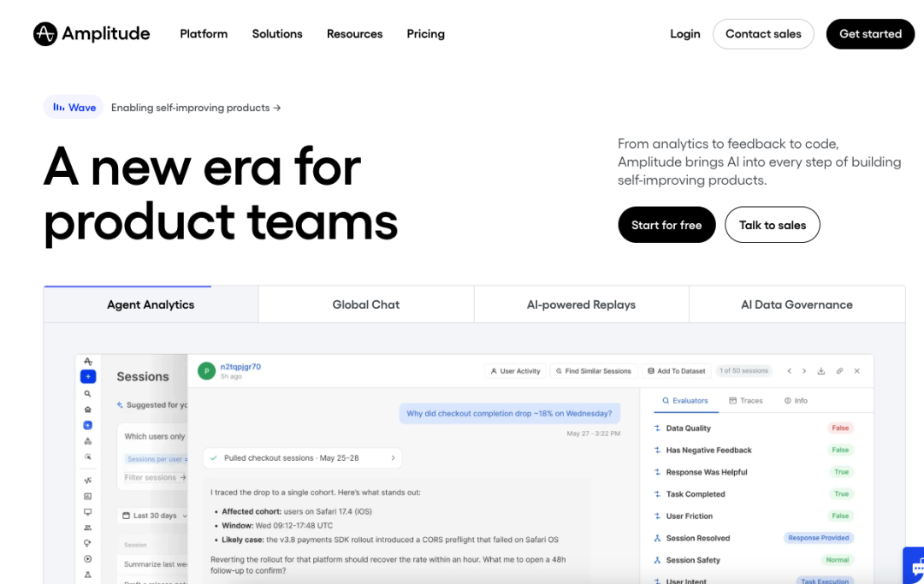Image resolution: width=924 pixels, height=584 pixels.
Task: Select the Evaluators tab
Action: [x=685, y=400]
